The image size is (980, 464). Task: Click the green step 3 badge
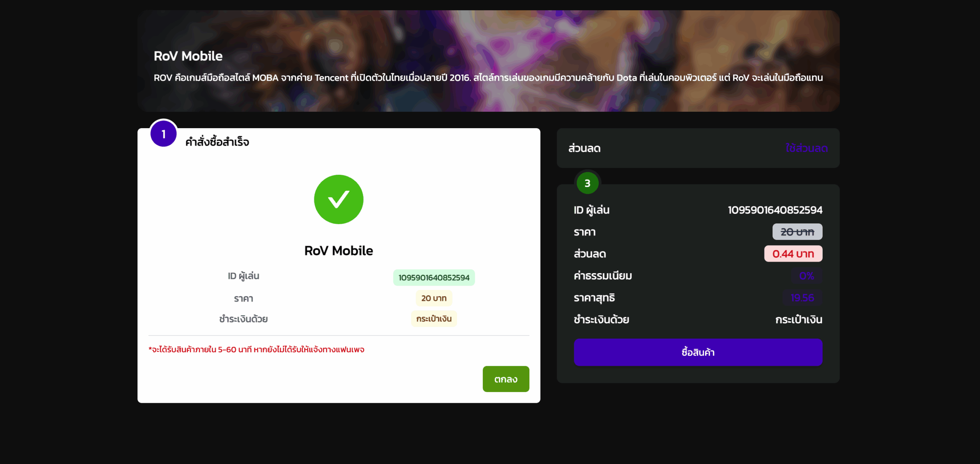587,183
